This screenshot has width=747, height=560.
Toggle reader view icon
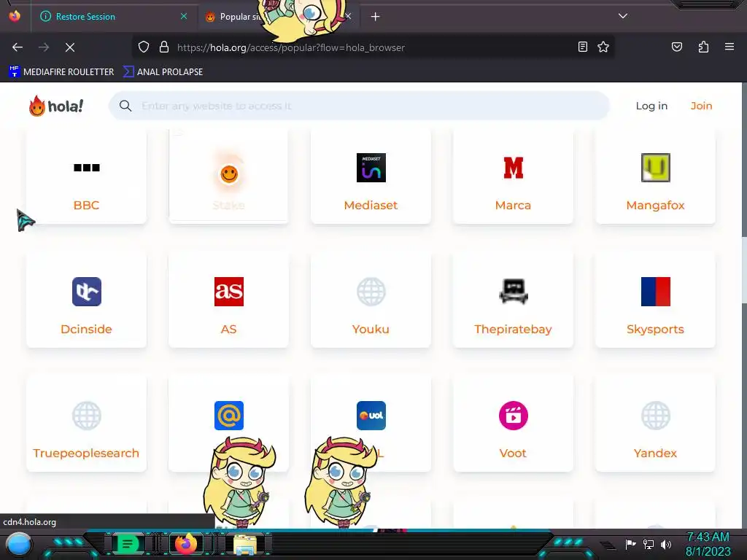tap(583, 47)
